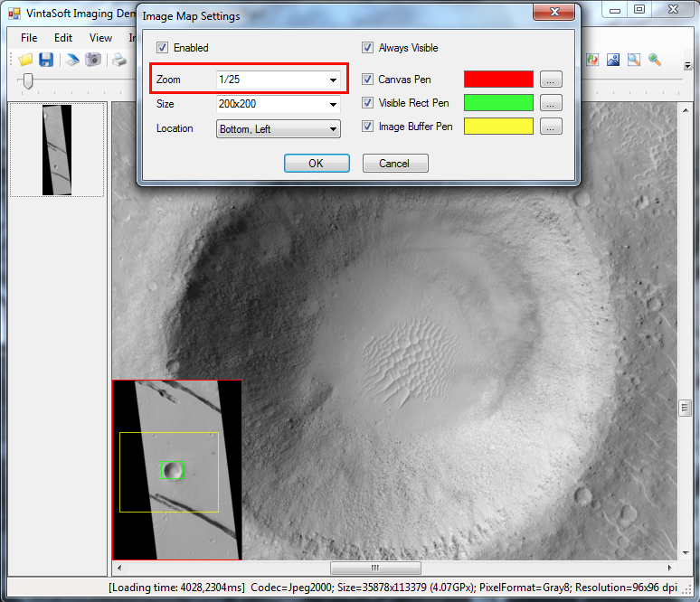
Task: Open the File menu
Action: (x=29, y=38)
